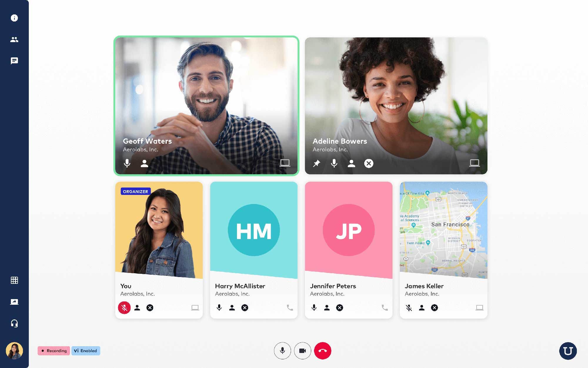Expand participant options for Adeline Bowers
588x368 pixels.
click(351, 163)
